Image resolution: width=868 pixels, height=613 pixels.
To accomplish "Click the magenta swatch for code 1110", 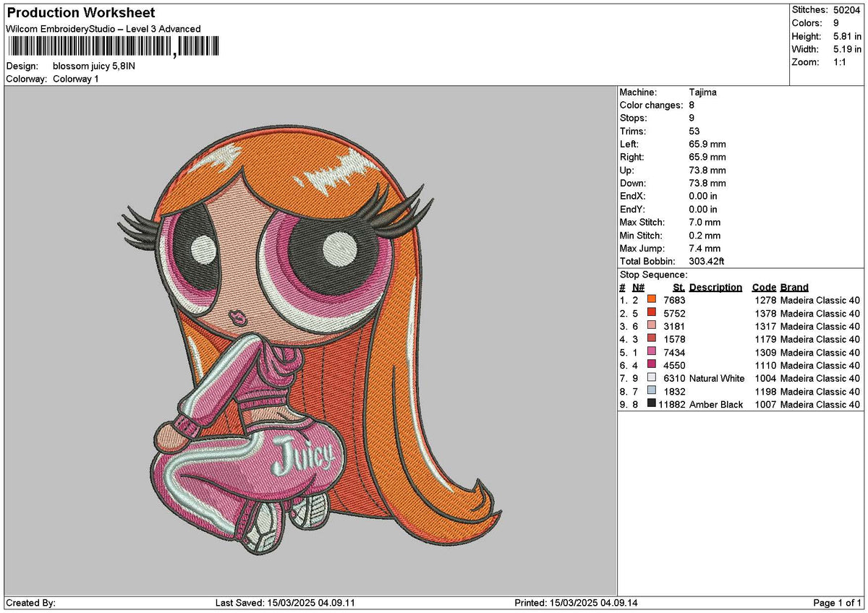I will [x=651, y=365].
